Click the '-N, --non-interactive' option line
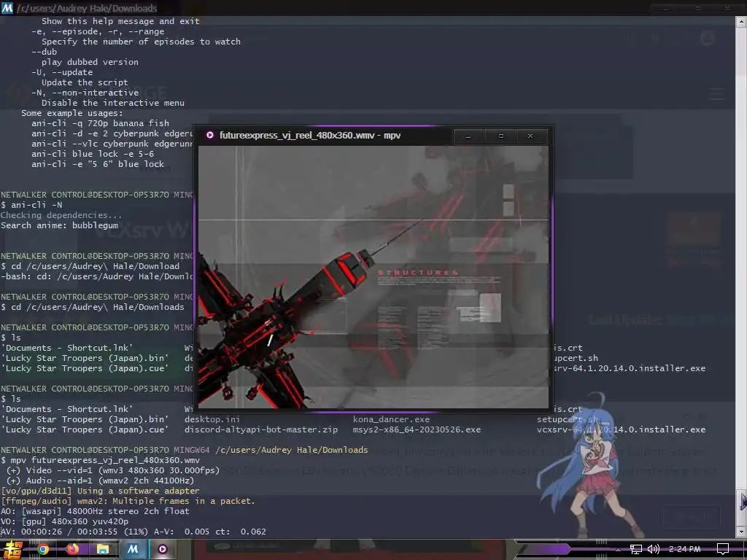747x560 pixels. pyautogui.click(x=85, y=93)
